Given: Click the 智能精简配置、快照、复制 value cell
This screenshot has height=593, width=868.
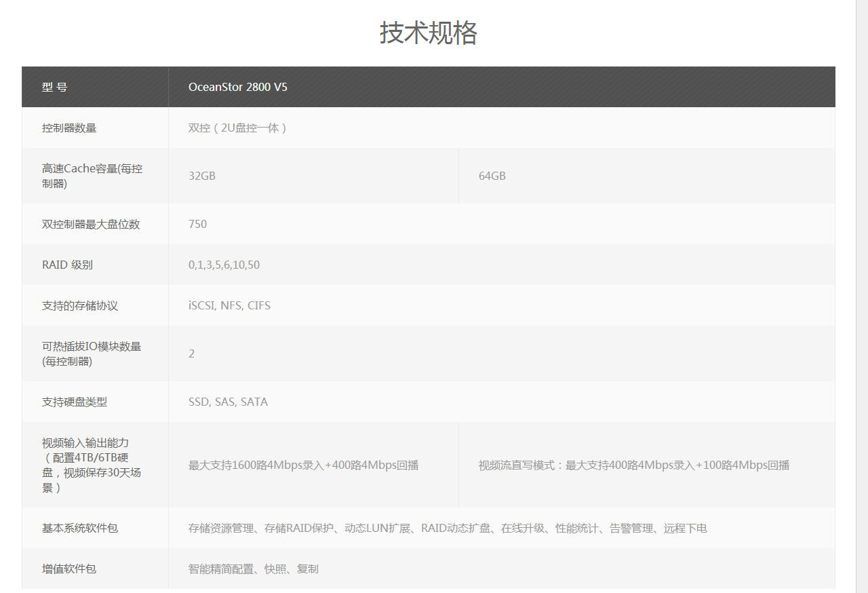Looking at the screenshot, I should (254, 569).
